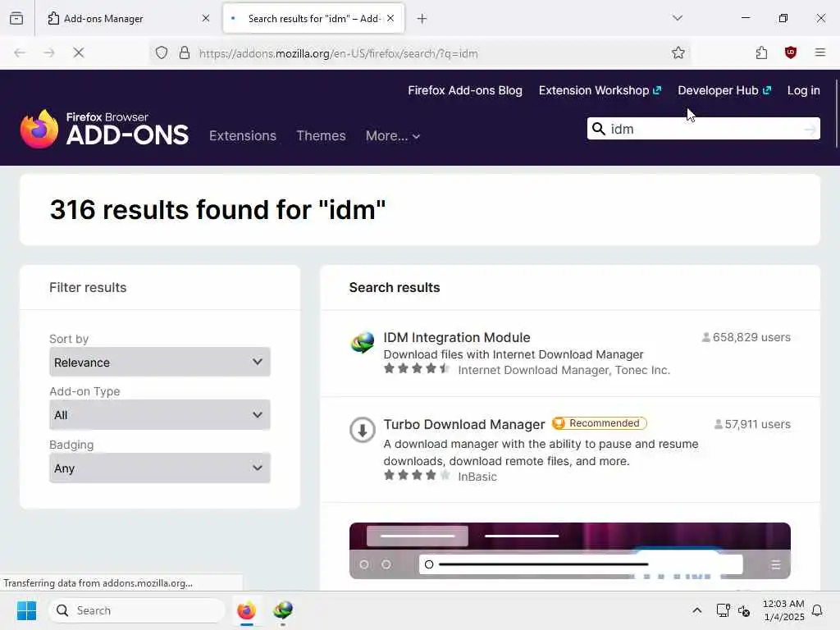Image resolution: width=840 pixels, height=630 pixels.
Task: Open the list all tabs chevron
Action: point(678,18)
